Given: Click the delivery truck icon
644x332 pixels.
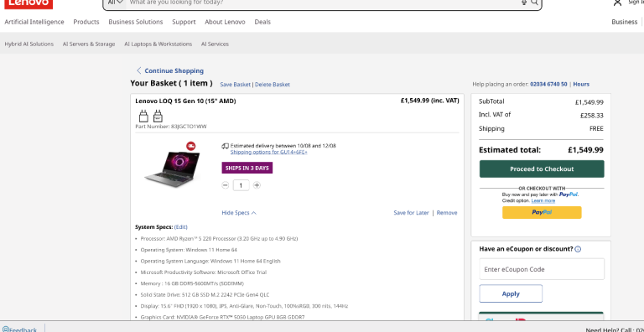Looking at the screenshot, I should coord(225,146).
